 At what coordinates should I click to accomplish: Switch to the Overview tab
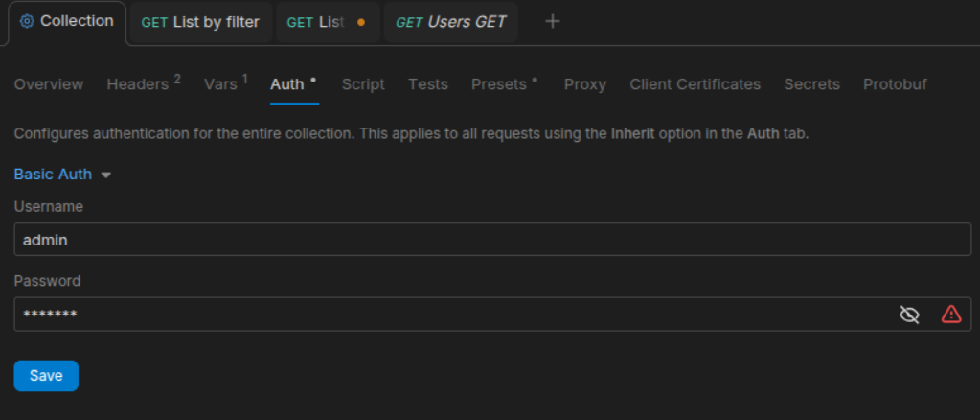[49, 84]
